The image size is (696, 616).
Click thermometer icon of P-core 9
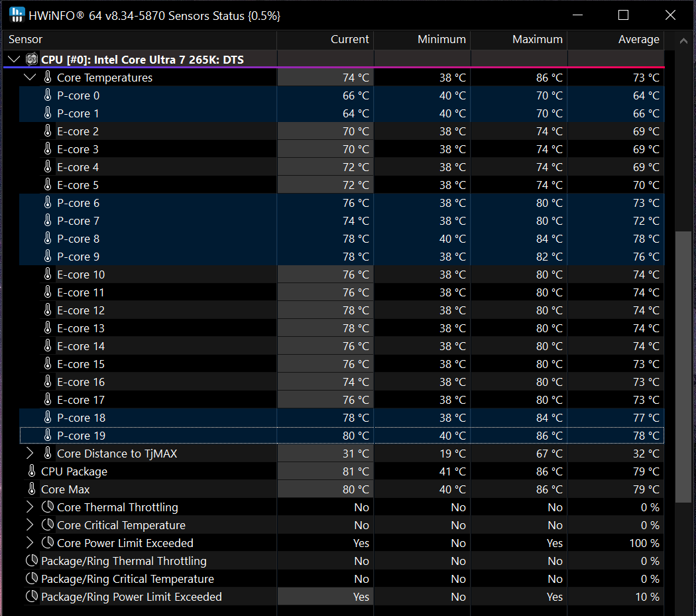(x=48, y=256)
